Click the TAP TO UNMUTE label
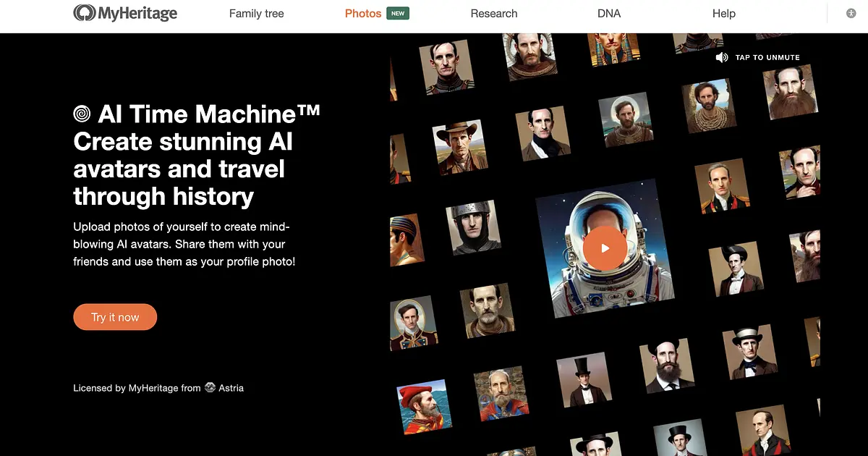The image size is (868, 456). [767, 57]
